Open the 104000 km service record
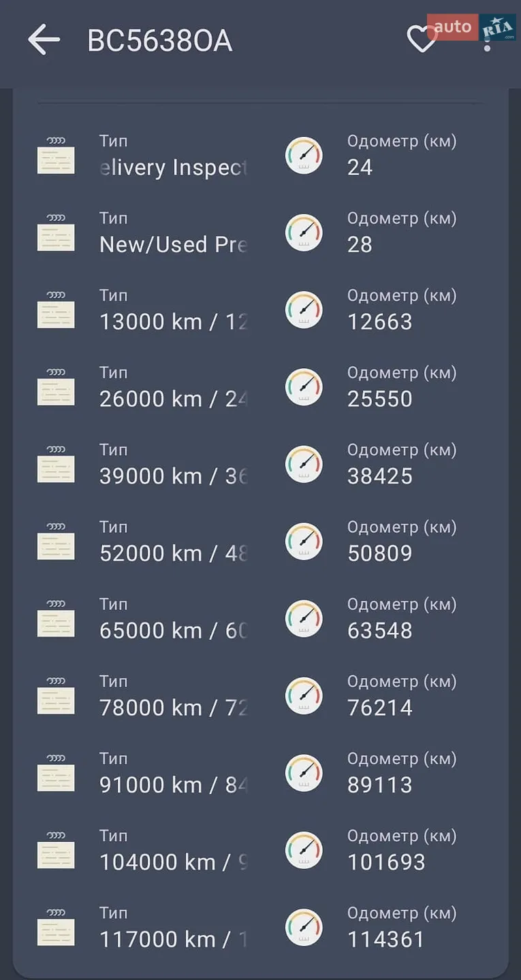Image resolution: width=521 pixels, height=980 pixels. (x=260, y=850)
